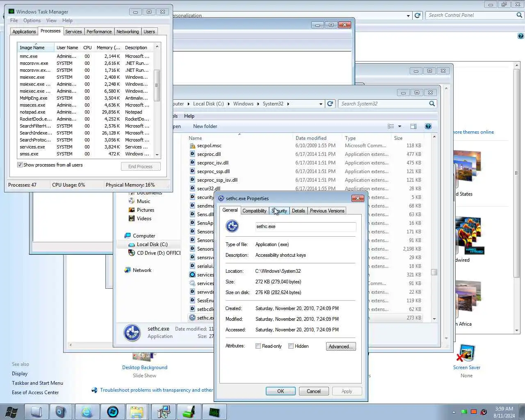This screenshot has width=525, height=420.
Task: Toggle the Hidden attribute checkbox
Action: (291, 346)
